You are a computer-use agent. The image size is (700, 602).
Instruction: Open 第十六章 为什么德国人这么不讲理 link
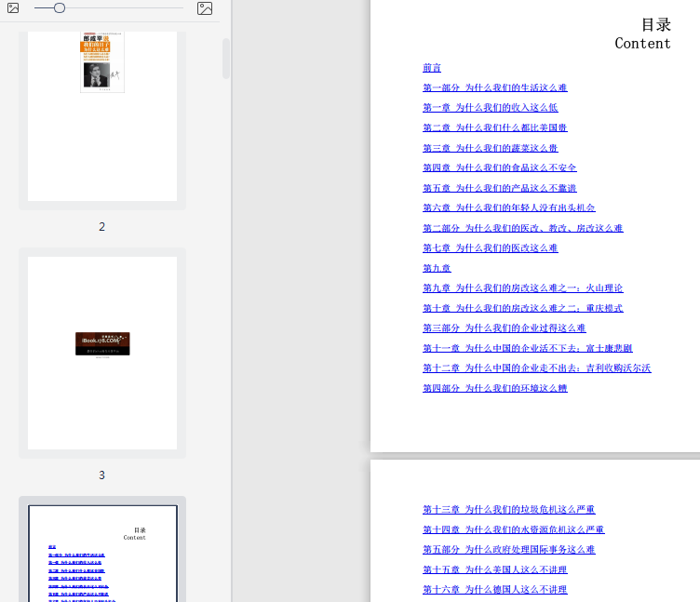point(494,590)
